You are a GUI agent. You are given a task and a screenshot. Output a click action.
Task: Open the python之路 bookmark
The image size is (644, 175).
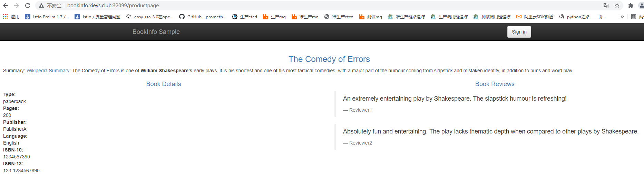coord(583,17)
